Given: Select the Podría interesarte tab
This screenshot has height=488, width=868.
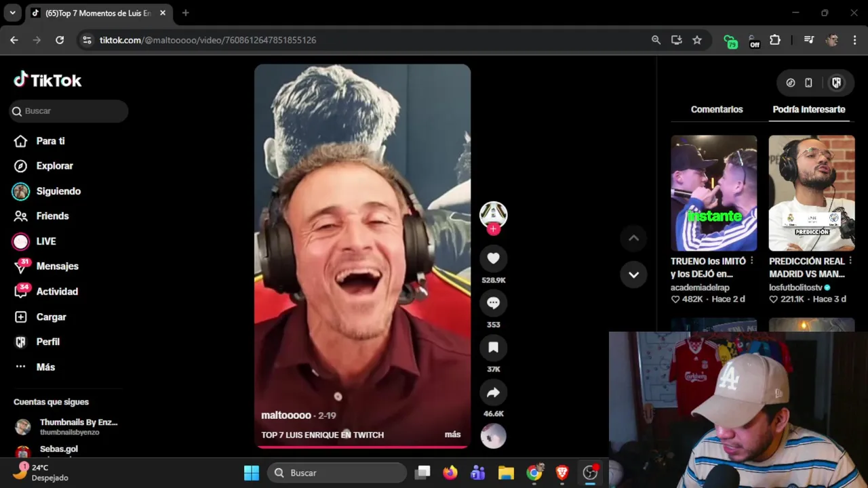Looking at the screenshot, I should tap(809, 109).
